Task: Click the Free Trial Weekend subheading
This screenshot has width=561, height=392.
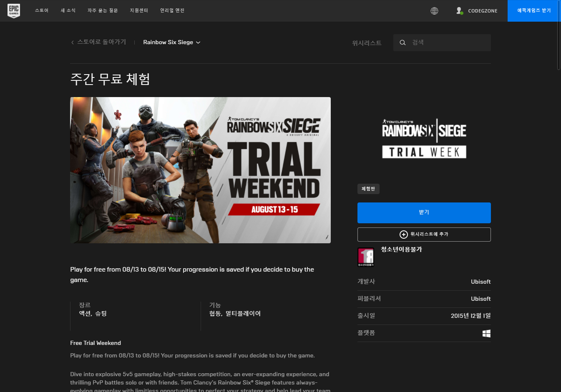Action: (96, 343)
